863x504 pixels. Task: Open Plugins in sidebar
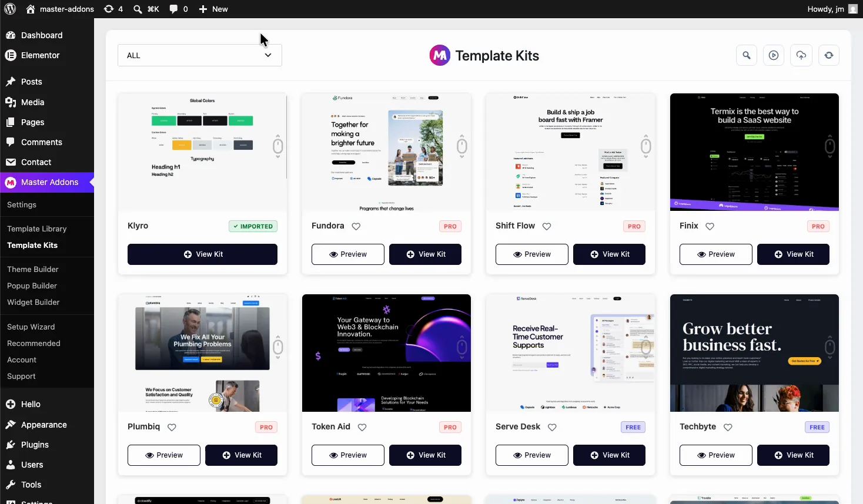point(47,445)
